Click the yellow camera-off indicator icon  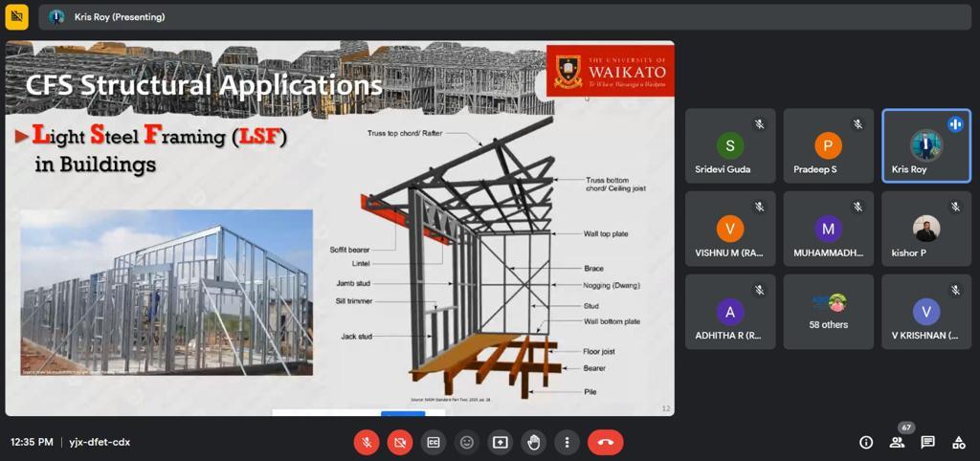17,17
